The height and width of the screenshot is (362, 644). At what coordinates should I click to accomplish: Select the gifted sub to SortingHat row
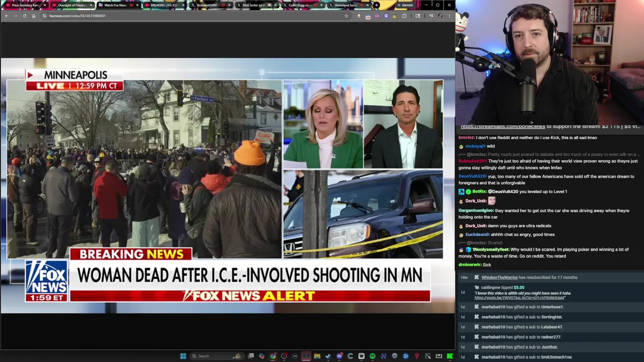click(x=551, y=317)
